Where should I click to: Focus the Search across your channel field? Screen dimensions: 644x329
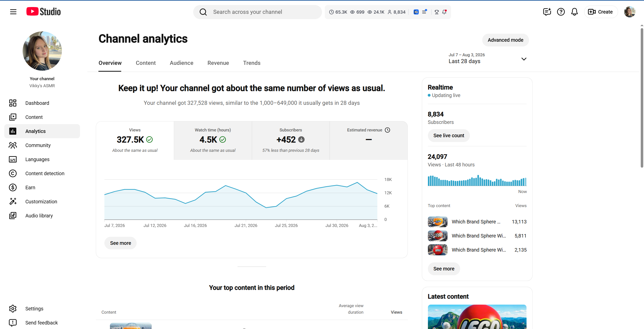coord(258,12)
